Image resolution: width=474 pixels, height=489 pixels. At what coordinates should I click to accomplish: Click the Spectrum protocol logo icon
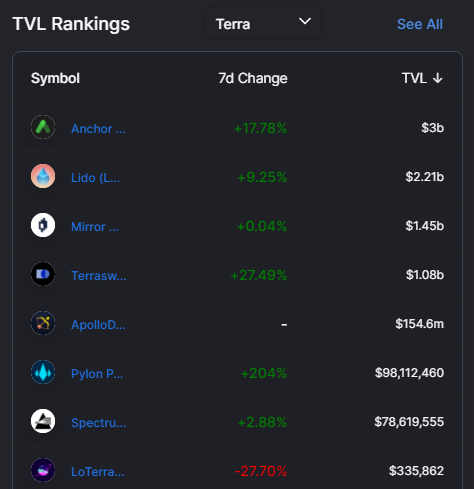(43, 421)
